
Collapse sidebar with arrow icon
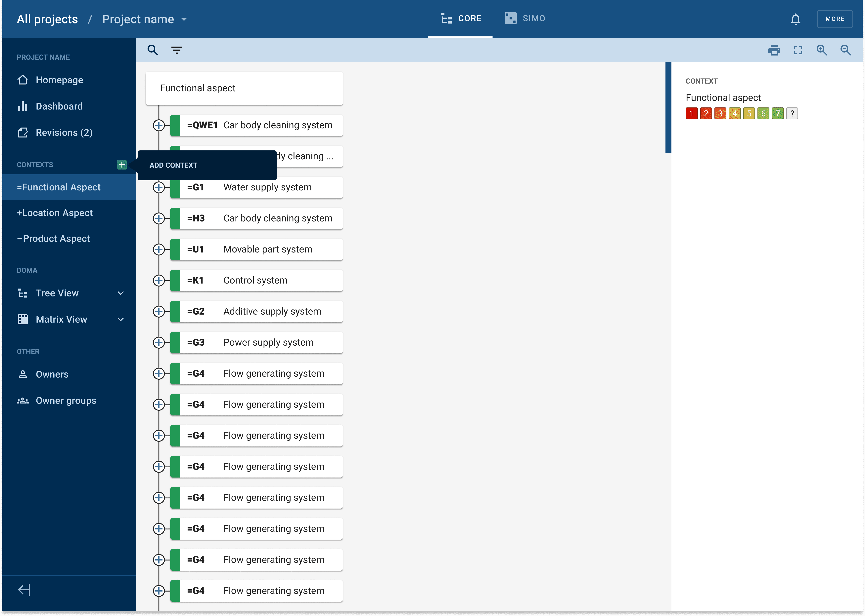point(24,590)
